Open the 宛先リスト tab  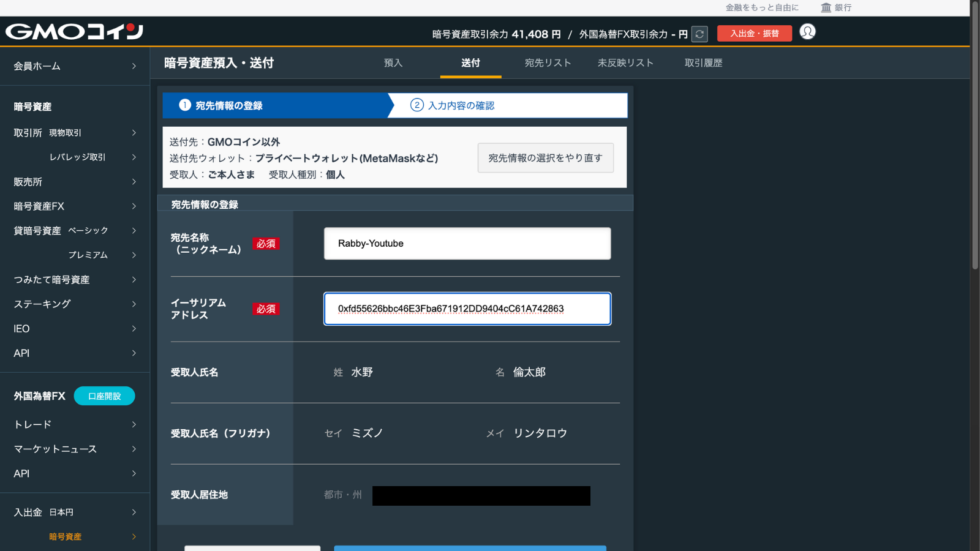548,63
